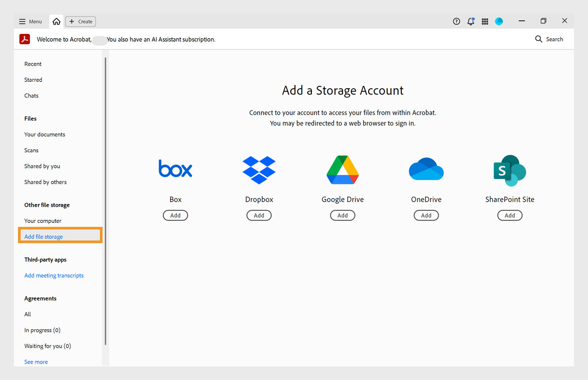The height and width of the screenshot is (380, 588).
Task: Click the Create button
Action: point(80,21)
